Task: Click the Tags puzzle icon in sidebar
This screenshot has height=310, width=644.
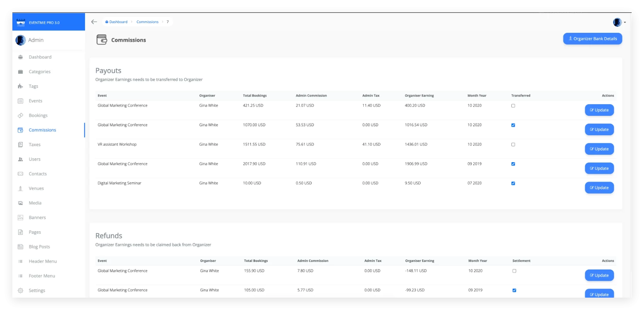Action: 20,86
